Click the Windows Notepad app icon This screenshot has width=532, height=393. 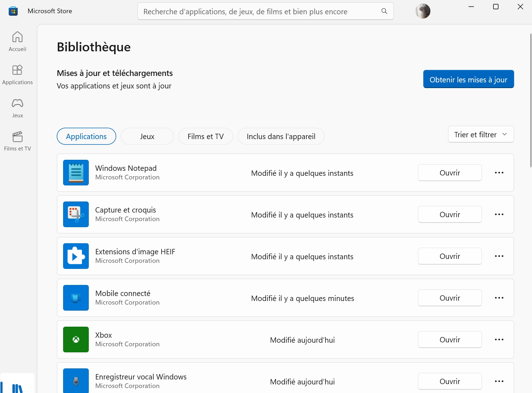click(76, 173)
